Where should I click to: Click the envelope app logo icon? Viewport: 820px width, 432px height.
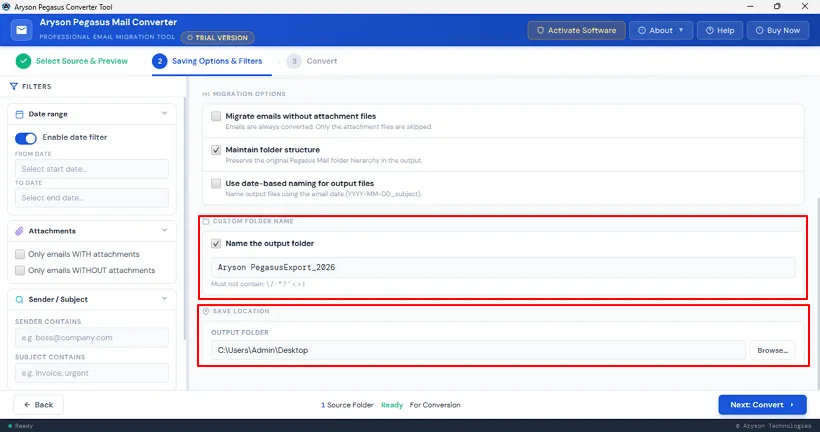pos(22,30)
